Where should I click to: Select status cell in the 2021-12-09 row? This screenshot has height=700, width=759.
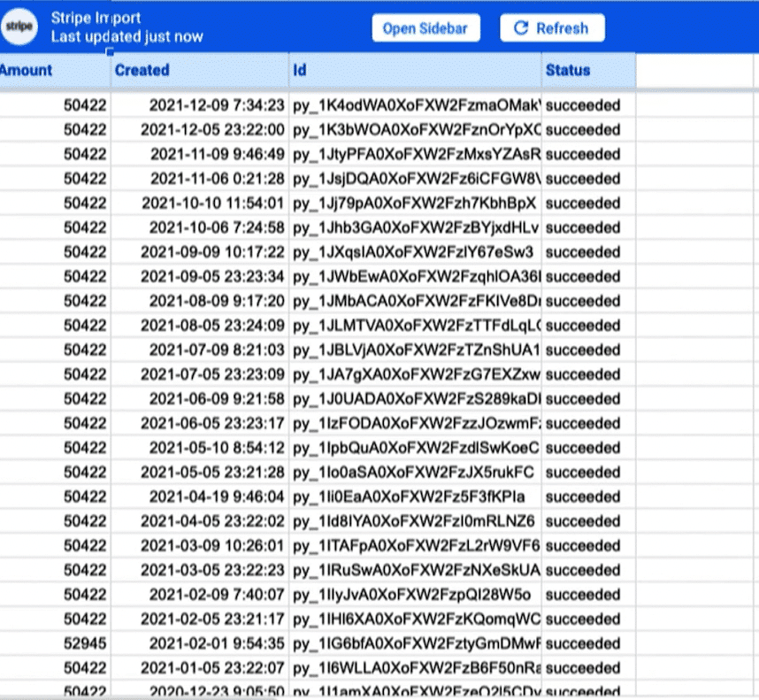[588, 105]
